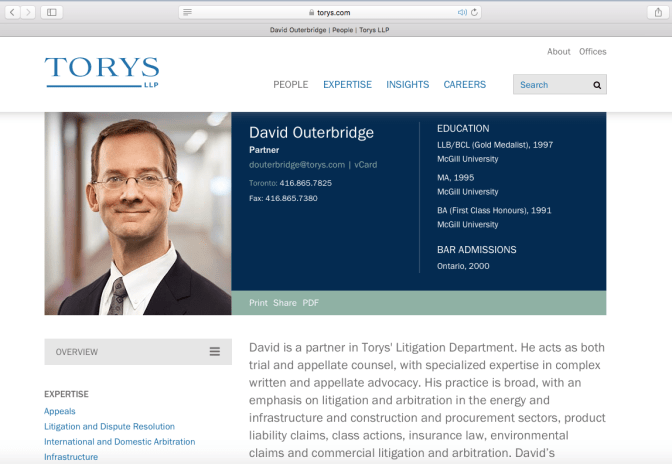Click David Outerbridge's profile photo
672x464 pixels.
(138, 213)
